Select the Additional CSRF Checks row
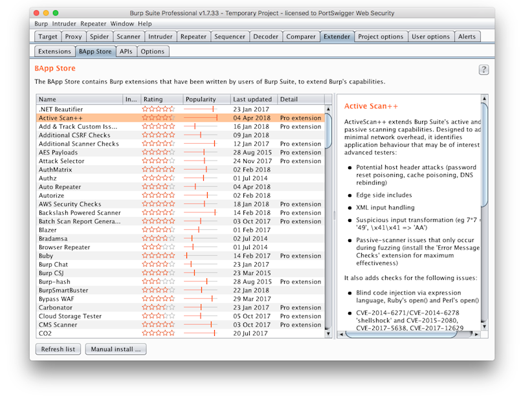The width and height of the screenshot is (532, 398). tap(181, 135)
